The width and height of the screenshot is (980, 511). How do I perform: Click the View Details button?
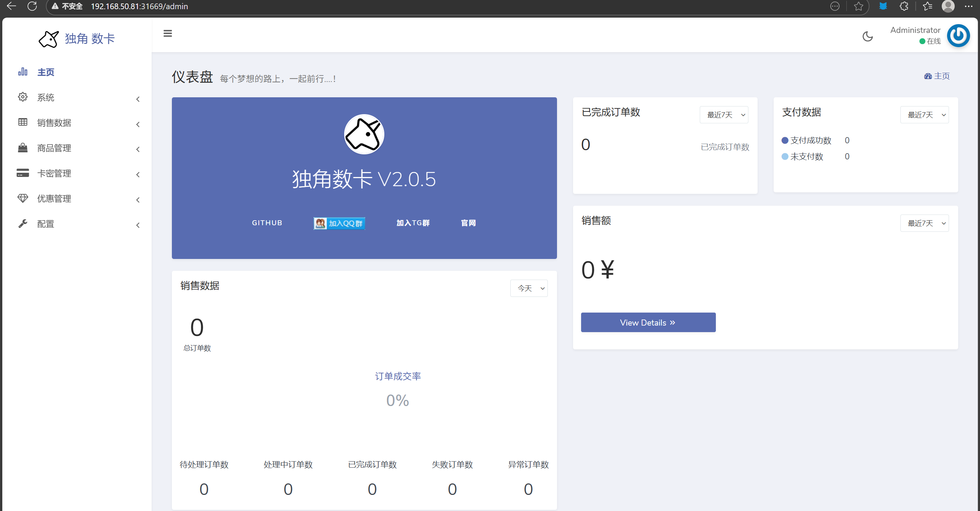pos(648,323)
